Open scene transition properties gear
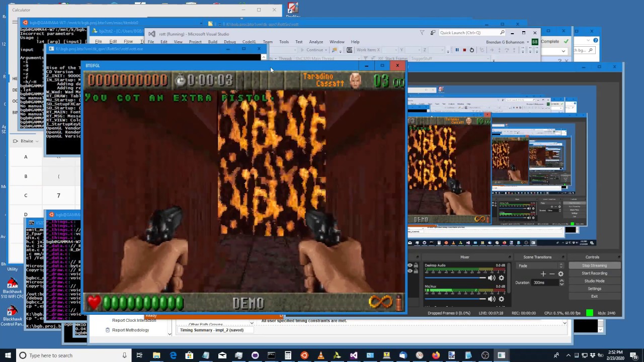 click(560, 274)
